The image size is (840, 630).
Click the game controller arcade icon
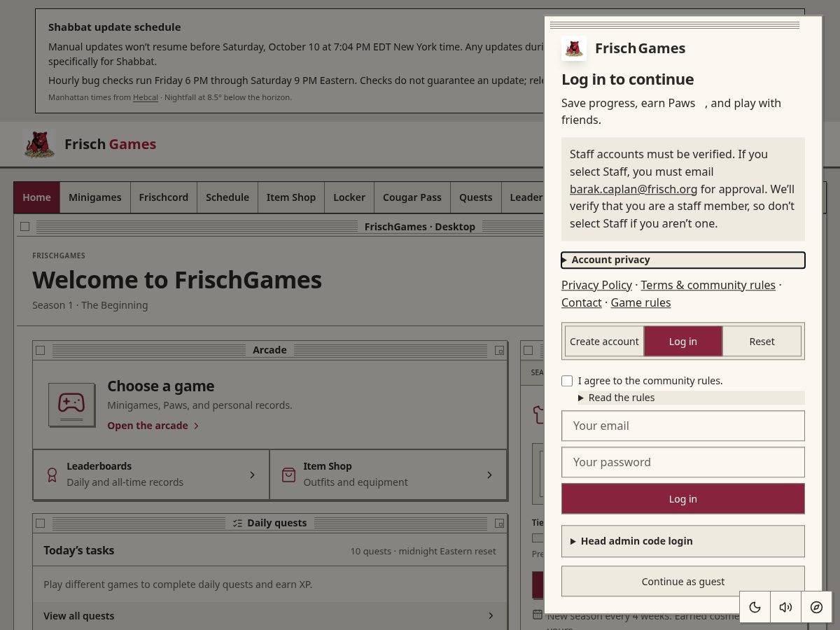pos(71,404)
